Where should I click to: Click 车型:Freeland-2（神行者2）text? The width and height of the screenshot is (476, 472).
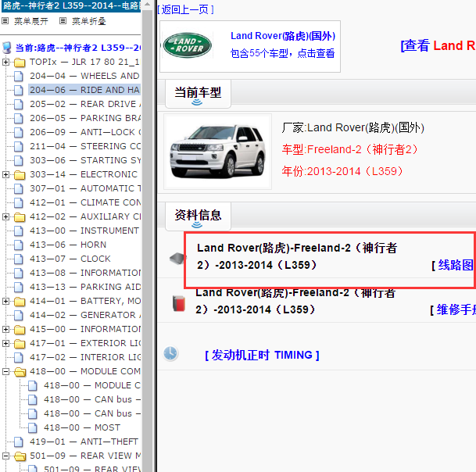(x=349, y=149)
